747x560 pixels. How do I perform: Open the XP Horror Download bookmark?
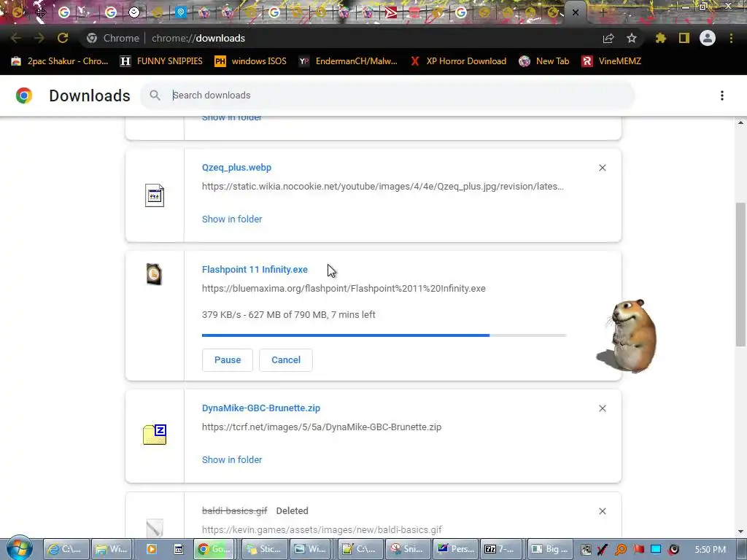(x=459, y=61)
